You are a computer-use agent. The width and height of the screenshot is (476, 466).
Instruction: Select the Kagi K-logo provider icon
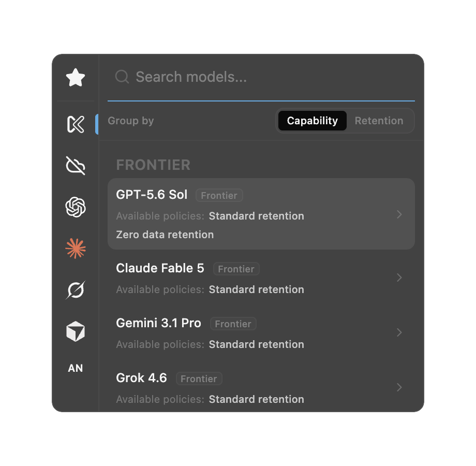click(x=76, y=124)
